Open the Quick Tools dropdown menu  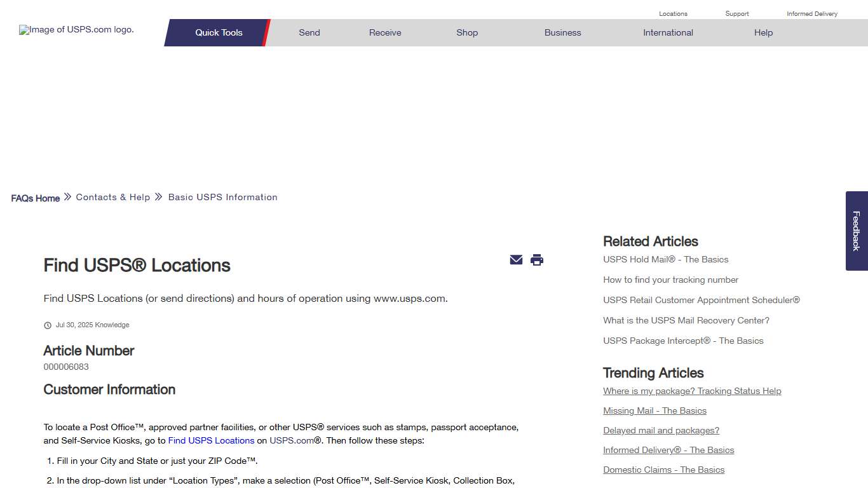point(219,32)
